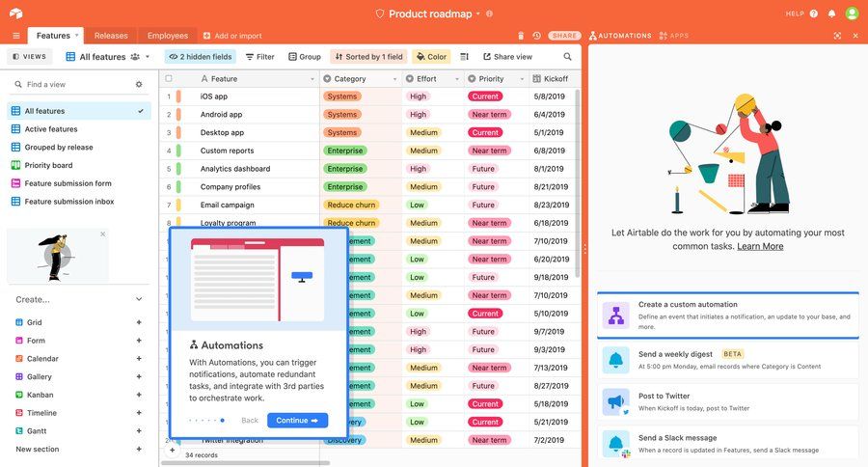Click Add or import
Image resolution: width=868 pixels, height=467 pixels.
[x=232, y=36]
